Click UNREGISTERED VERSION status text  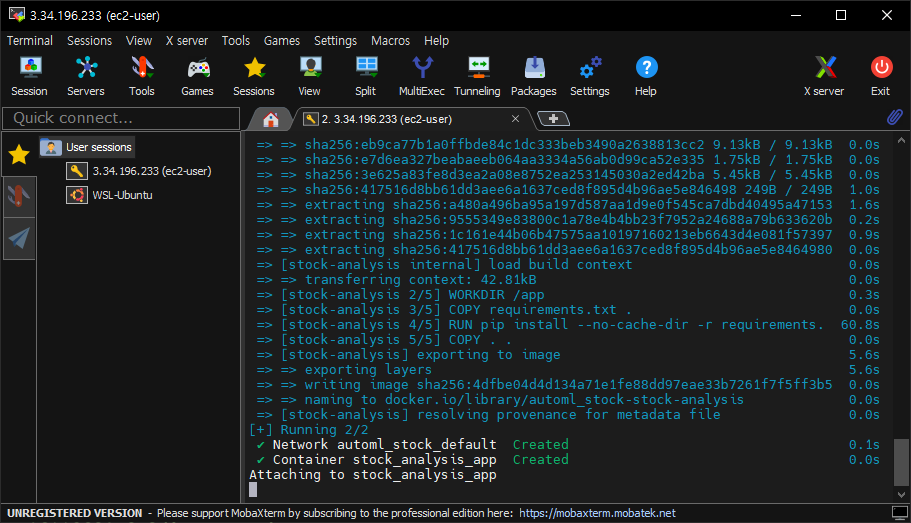pyautogui.click(x=74, y=513)
